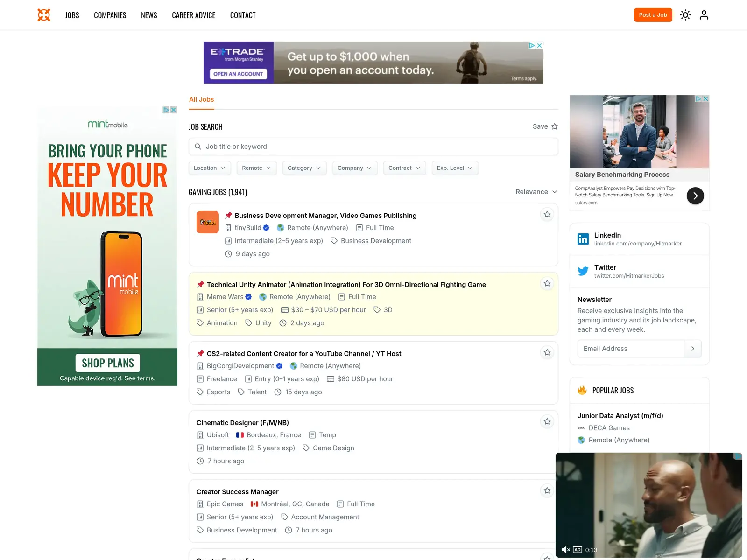Expand the Contract filter dropdown
Viewport: 747px width, 560px height.
click(x=404, y=168)
